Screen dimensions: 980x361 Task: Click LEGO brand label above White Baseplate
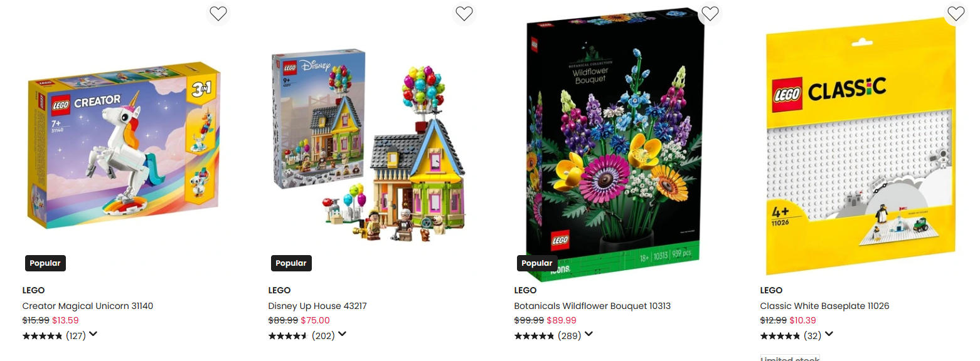[771, 290]
